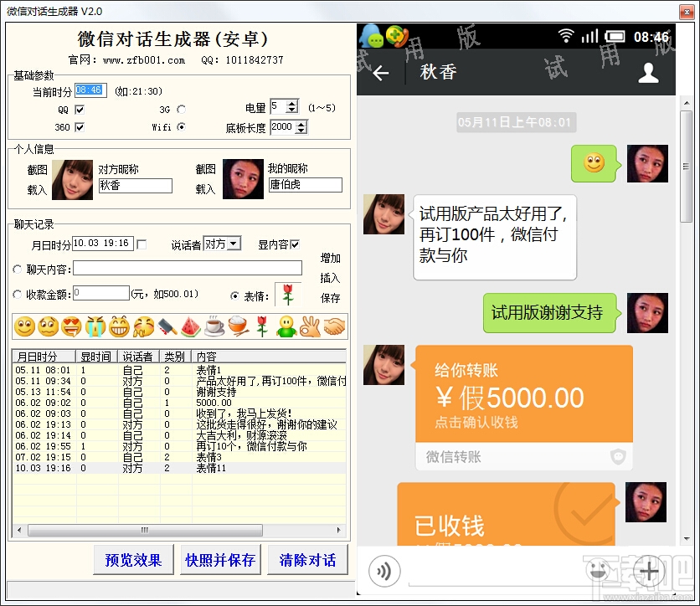The height and width of the screenshot is (606, 700).
Task: Choose the coffee cup emoji
Action: tap(214, 326)
